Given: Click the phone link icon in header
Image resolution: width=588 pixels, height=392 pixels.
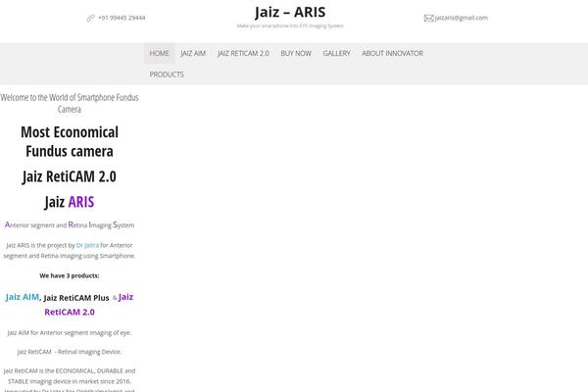Looking at the screenshot, I should coord(91,18).
